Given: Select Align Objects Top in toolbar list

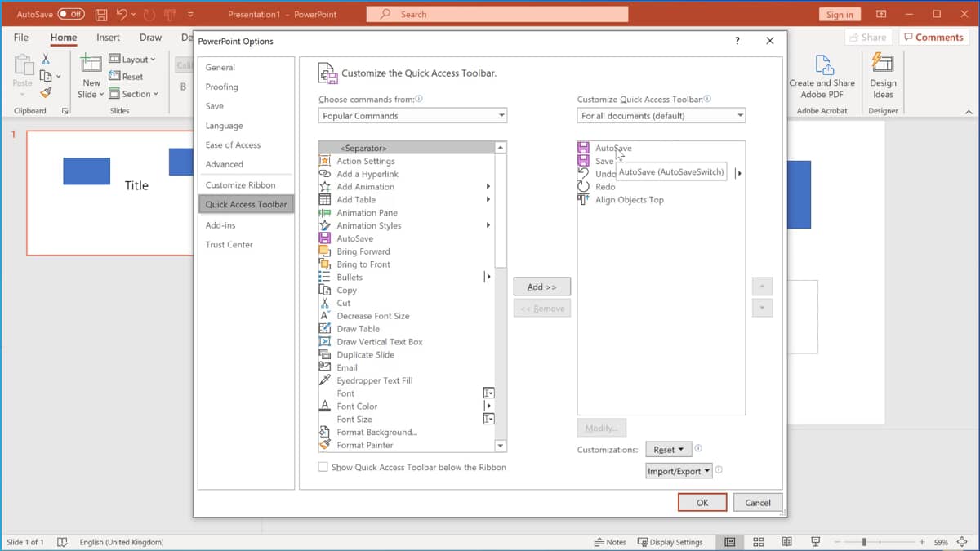Looking at the screenshot, I should pyautogui.click(x=661, y=200).
